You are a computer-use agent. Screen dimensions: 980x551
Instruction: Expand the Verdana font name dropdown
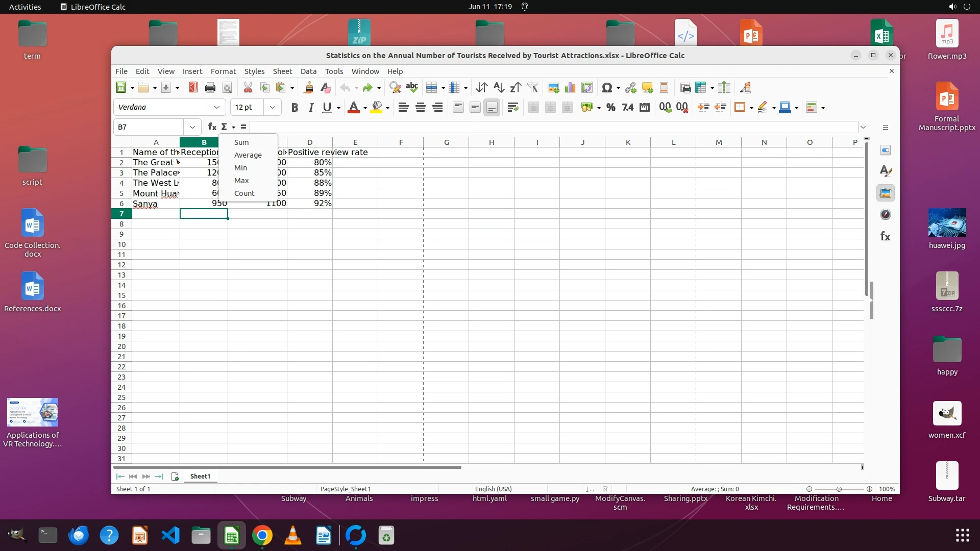216,107
